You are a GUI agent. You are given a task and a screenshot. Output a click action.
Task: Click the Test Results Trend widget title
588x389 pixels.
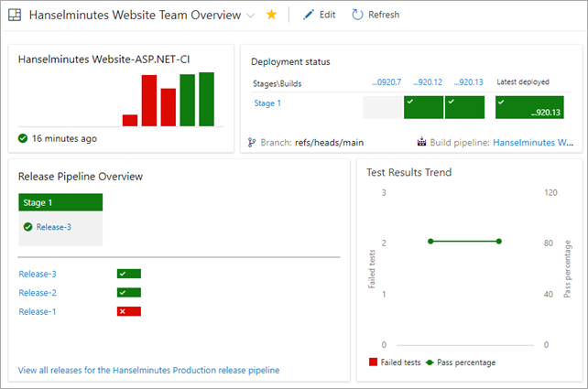(409, 172)
